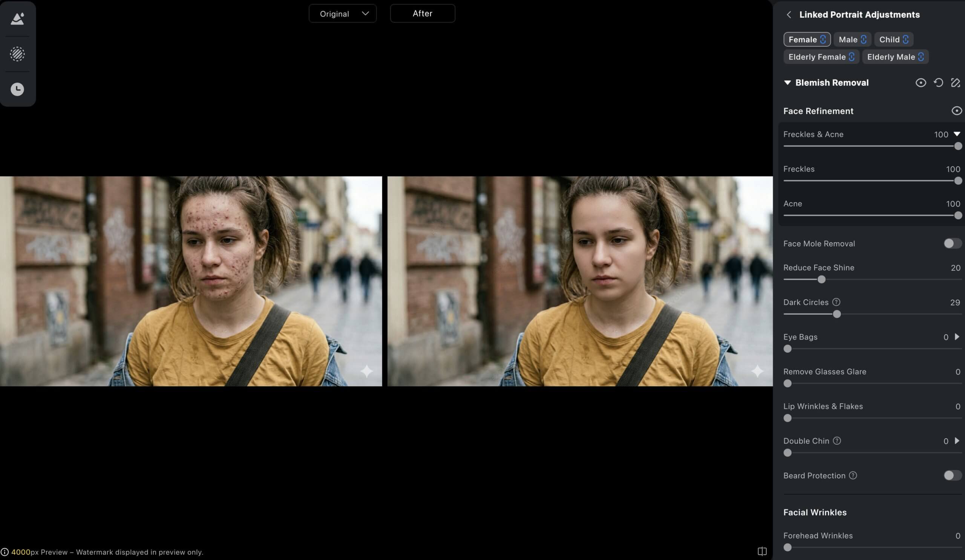Click the preview info icon bottom left
This screenshot has width=965, height=560.
pos(5,552)
